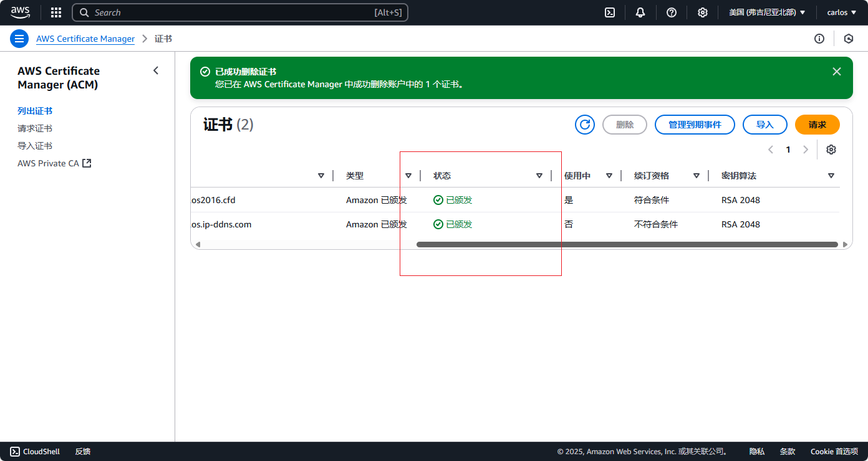Image resolution: width=868 pixels, height=461 pixels.
Task: Launch CloudShell from the top bar icon
Action: pos(610,12)
